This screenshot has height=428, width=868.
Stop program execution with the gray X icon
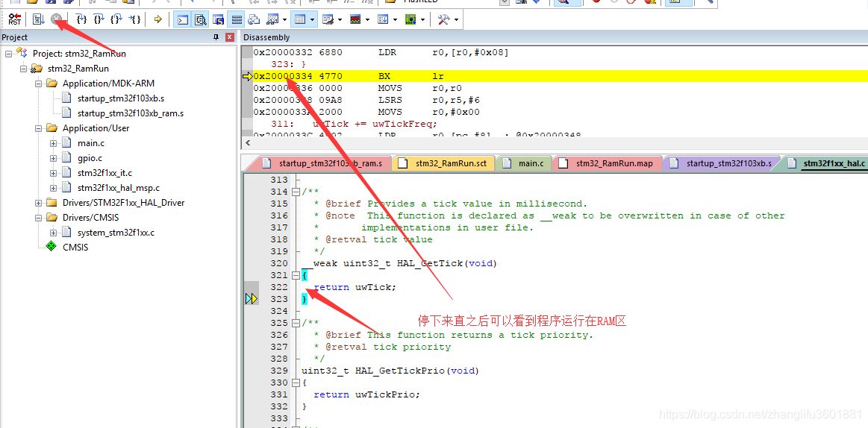click(56, 19)
